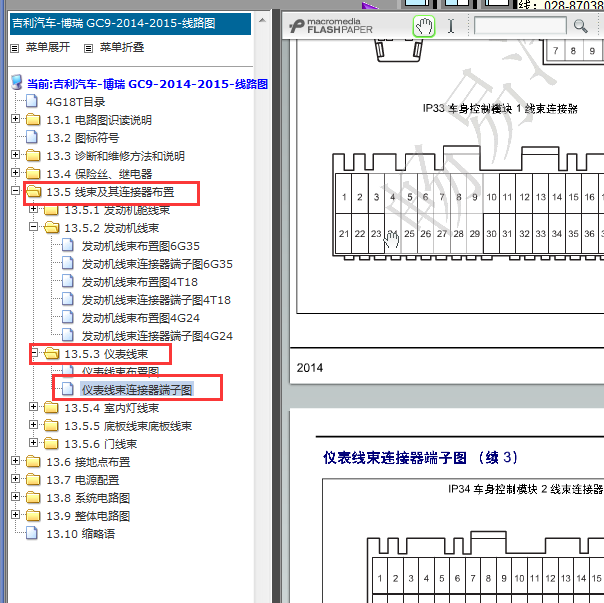Viewport: 604px width, 603px height.
Task: Click the folder icon of 13.5.6 门线束
Action: 51,443
